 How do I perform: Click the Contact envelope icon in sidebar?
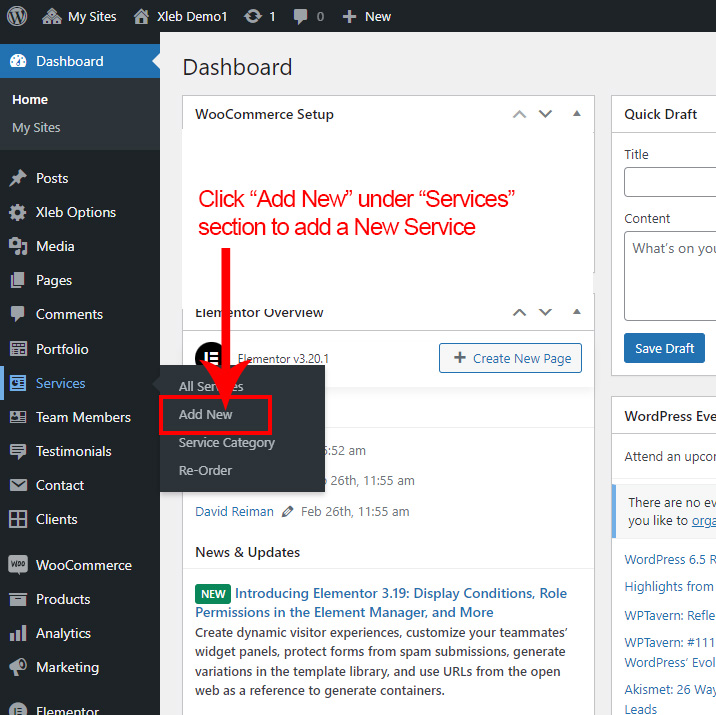click(18, 485)
